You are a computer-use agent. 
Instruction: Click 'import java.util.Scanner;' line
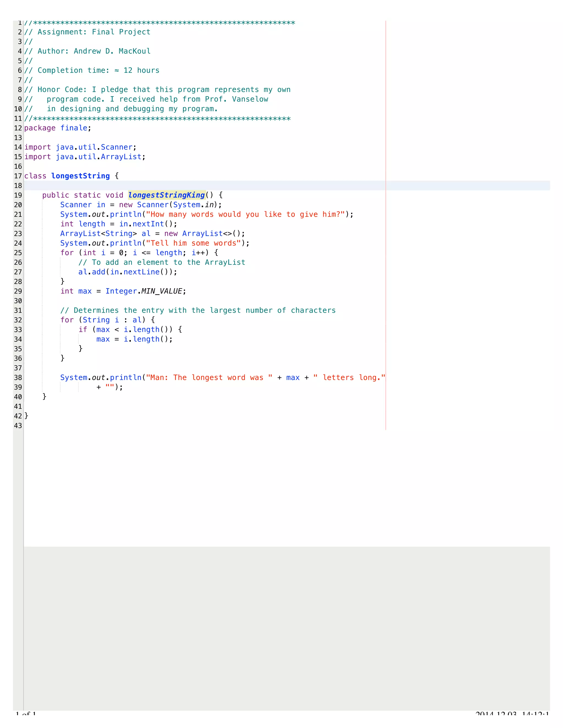(80, 147)
